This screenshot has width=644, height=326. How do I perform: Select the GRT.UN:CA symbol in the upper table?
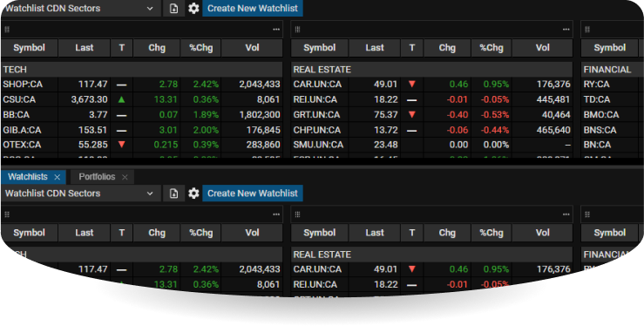tap(316, 114)
